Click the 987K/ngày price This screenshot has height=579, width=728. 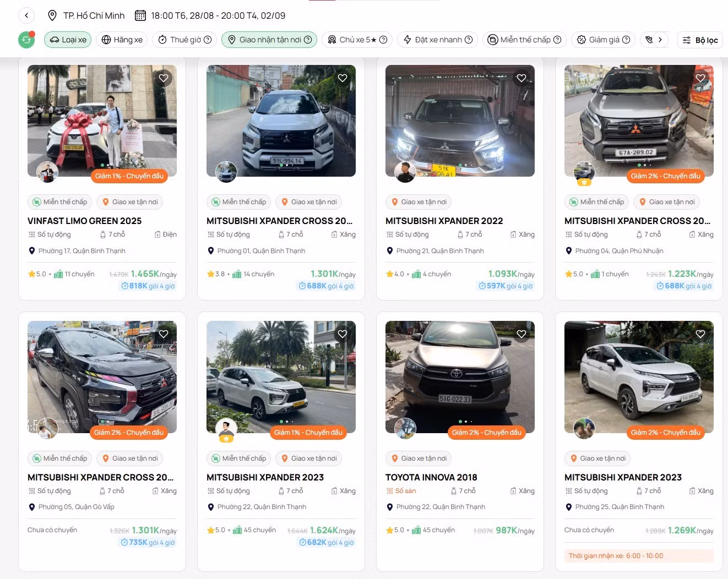point(515,530)
